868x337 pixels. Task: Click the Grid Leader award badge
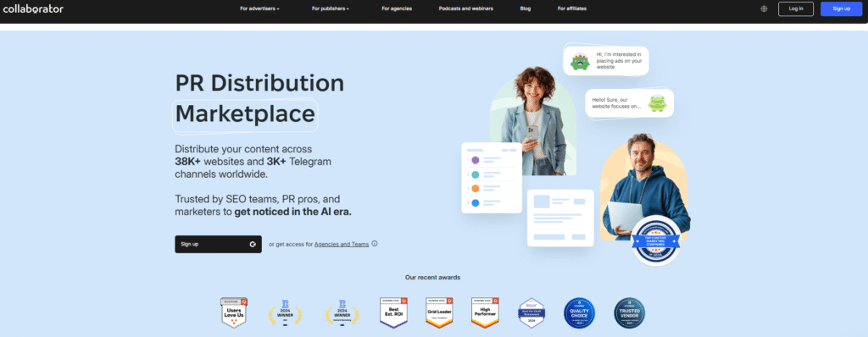pyautogui.click(x=440, y=312)
